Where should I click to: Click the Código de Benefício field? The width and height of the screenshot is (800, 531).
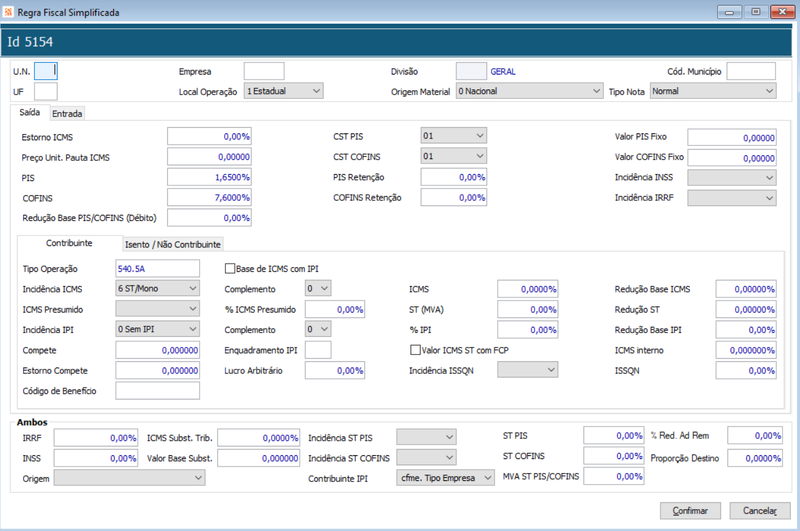(x=158, y=391)
